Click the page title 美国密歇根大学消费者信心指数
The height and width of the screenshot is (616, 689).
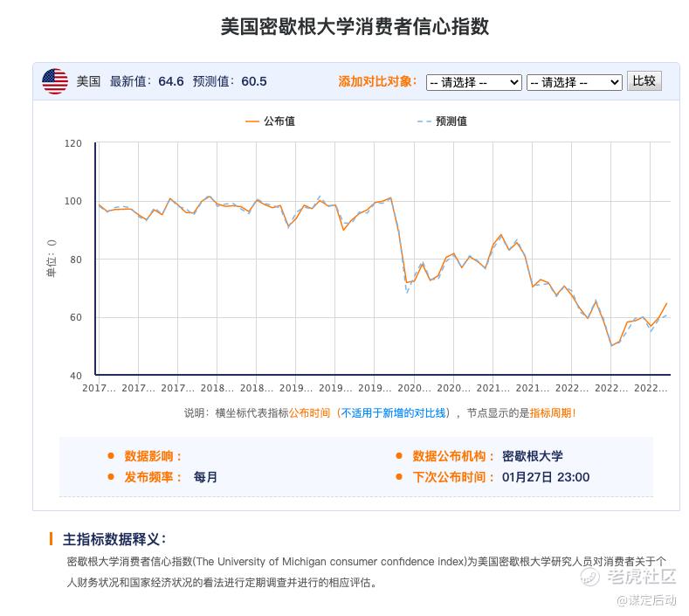point(355,26)
